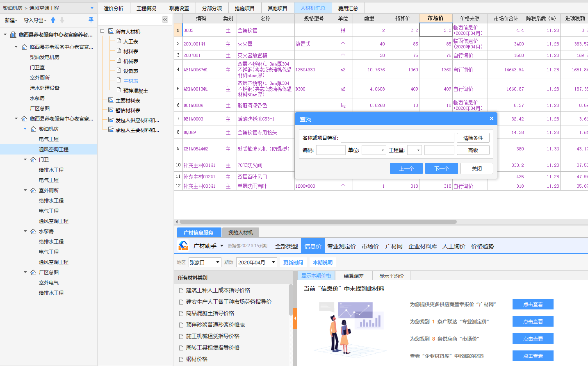Toggle the pin icon on the project panel
The image size is (588, 366).
point(91,20)
